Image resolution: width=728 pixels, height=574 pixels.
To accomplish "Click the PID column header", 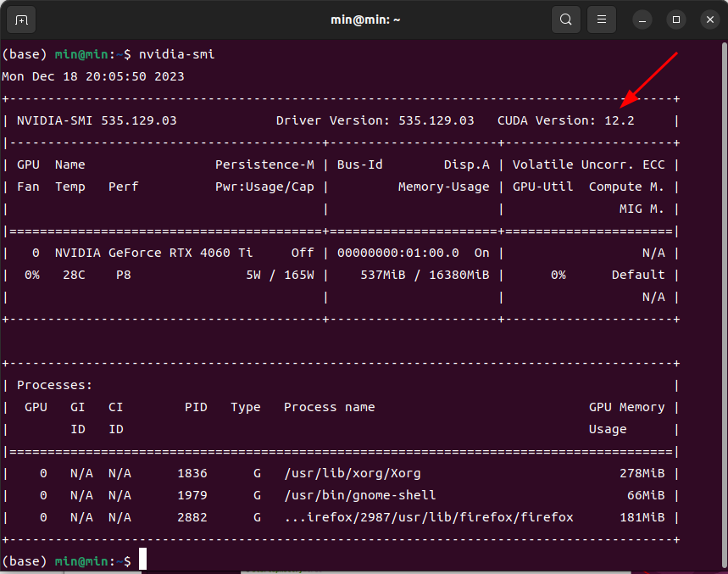I will point(196,407).
